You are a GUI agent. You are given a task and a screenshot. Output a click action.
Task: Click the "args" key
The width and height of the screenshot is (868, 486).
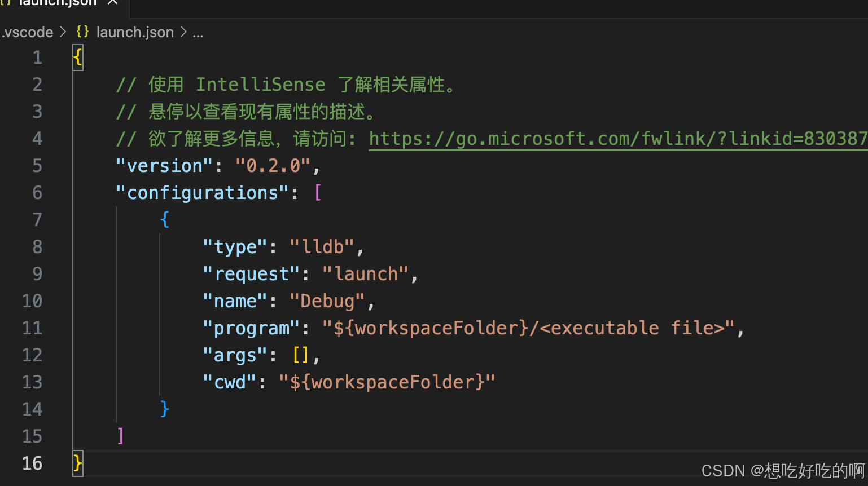pos(235,355)
